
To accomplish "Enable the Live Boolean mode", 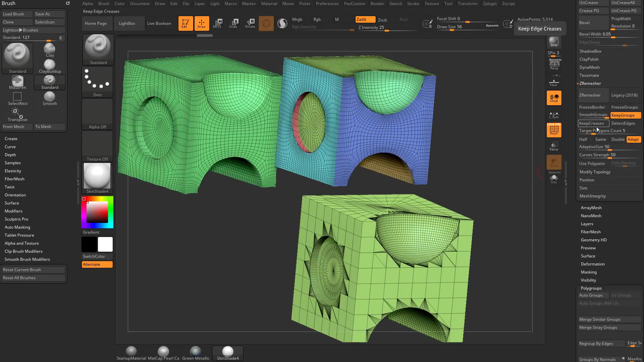I will pos(159,23).
